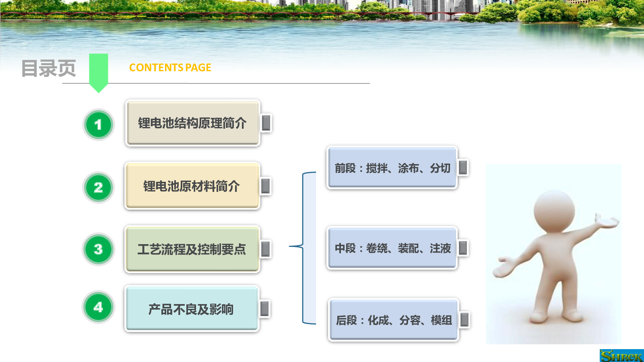Click the 前段：搅拌、涂布、分切 box
644x362 pixels.
(392, 168)
